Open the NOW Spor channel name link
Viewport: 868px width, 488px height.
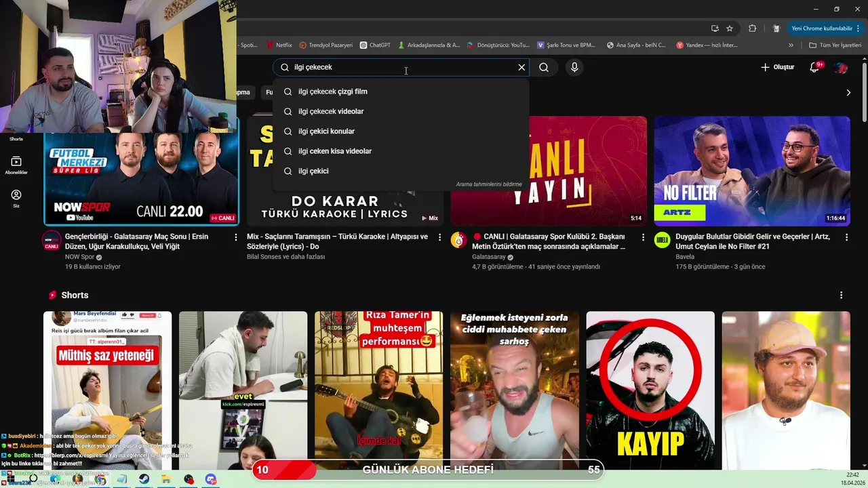point(81,257)
